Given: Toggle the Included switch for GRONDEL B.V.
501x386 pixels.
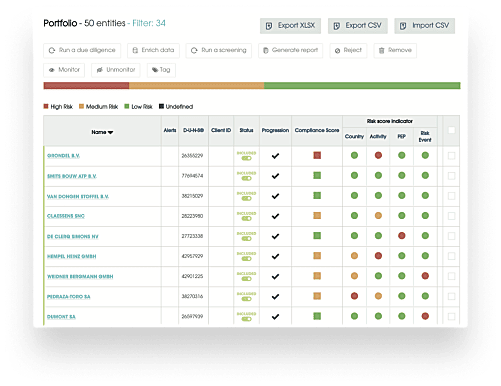Looking at the screenshot, I should tap(246, 158).
